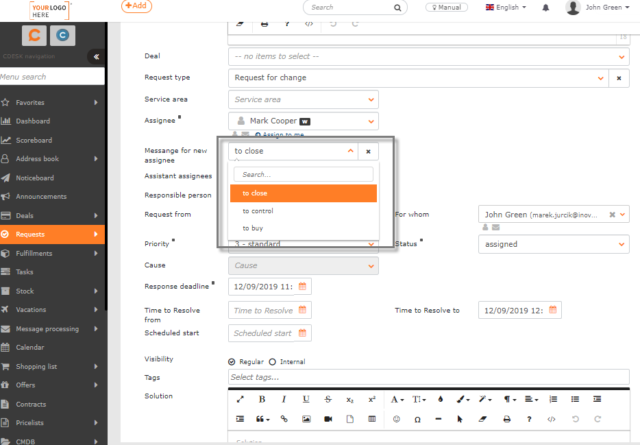Viewport: 640px width, 445px height.
Task: Focus the Select tags field
Action: [429, 377]
